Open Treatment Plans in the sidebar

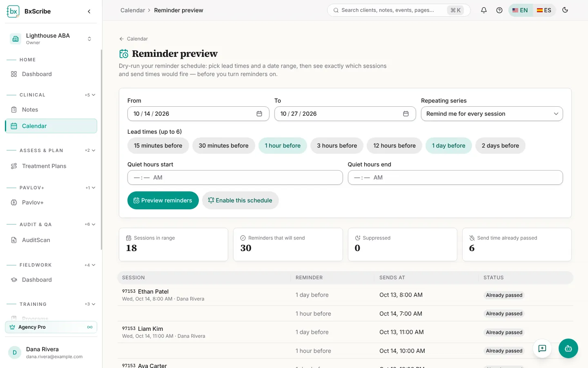pyautogui.click(x=51, y=166)
